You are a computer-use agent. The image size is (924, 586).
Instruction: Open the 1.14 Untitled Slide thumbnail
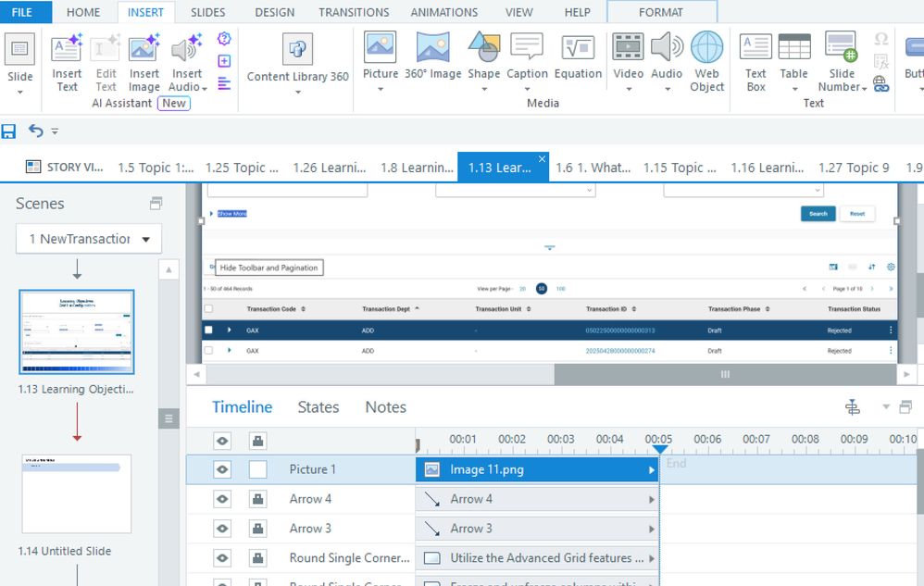point(77,493)
